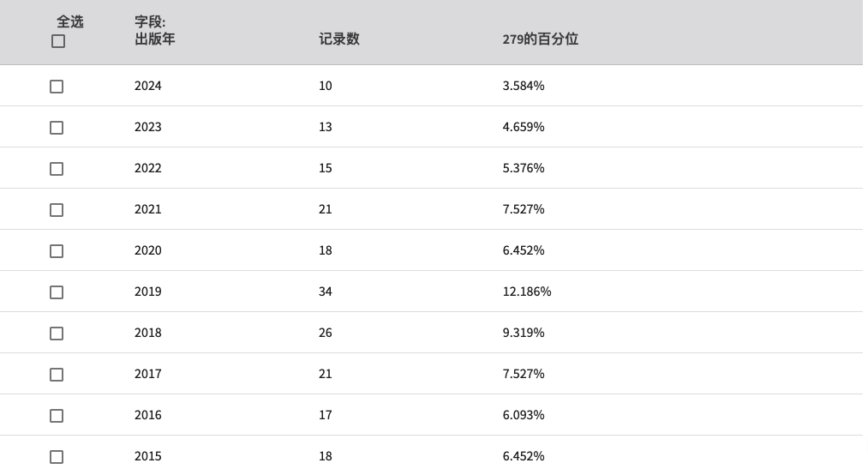Viewport: 868px width, 475px height.
Task: Click record count 26 for 2018
Action: [x=325, y=333]
